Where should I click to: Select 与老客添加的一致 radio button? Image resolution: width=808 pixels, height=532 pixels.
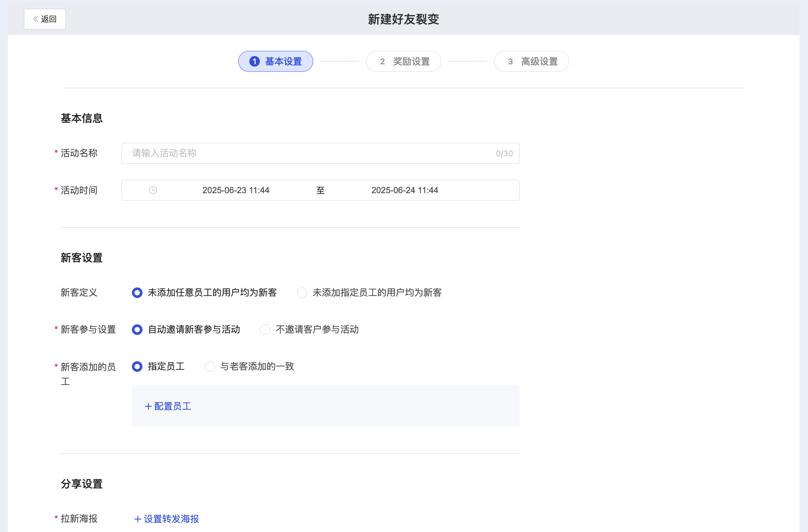point(249,367)
